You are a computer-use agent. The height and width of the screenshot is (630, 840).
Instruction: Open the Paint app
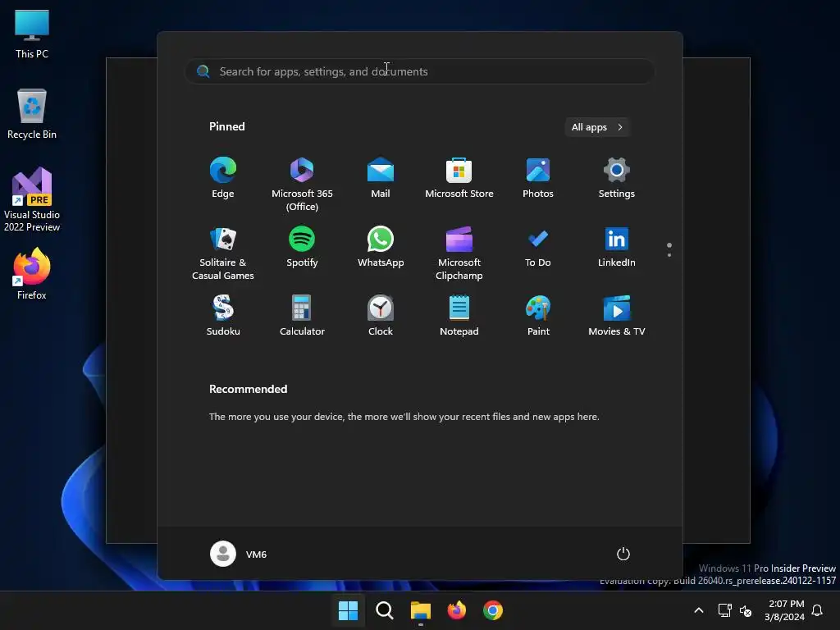point(538,316)
